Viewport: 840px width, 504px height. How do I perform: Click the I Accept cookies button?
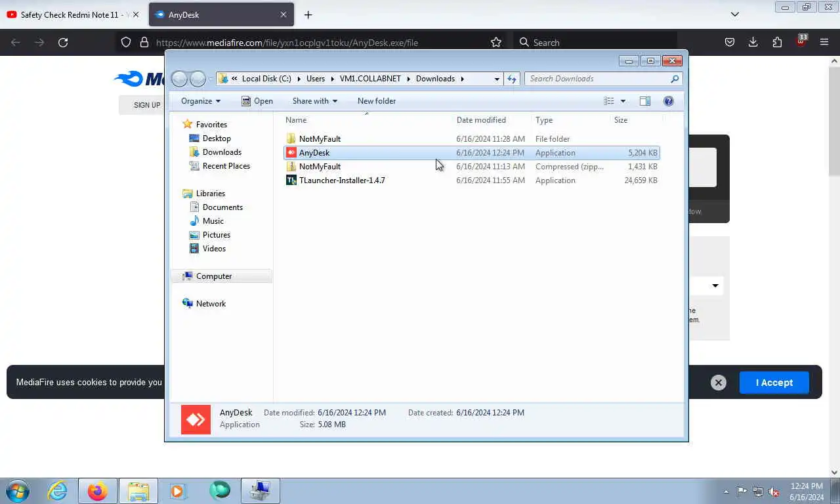click(774, 383)
